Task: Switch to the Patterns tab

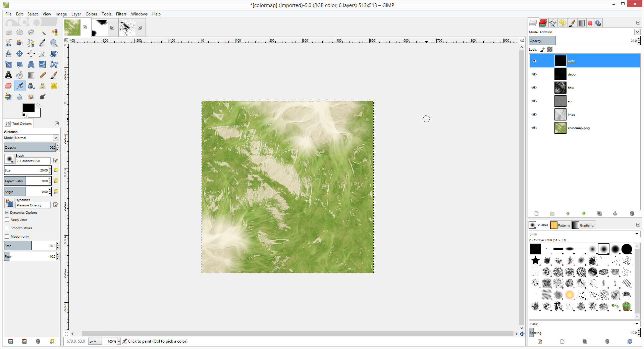Action: point(560,225)
